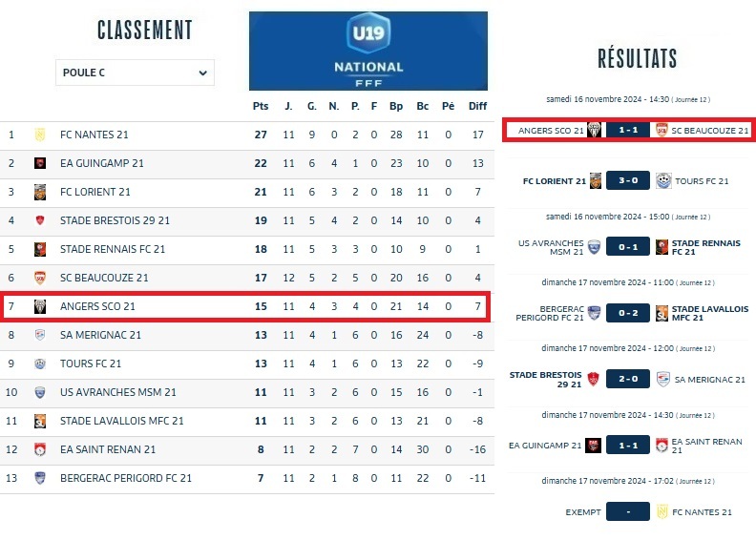The height and width of the screenshot is (540, 756).
Task: Open the Poule C dropdown
Action: tap(134, 73)
